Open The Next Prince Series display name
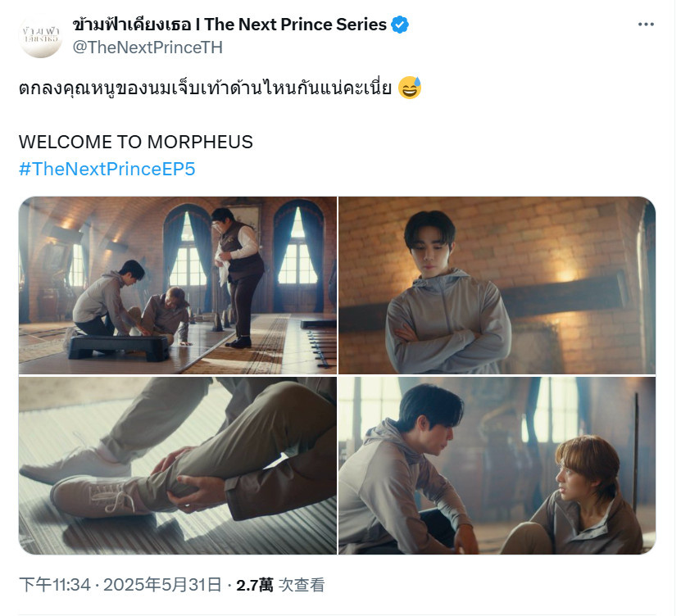Viewport: 681px width, 616px height. pyautogui.click(x=229, y=25)
